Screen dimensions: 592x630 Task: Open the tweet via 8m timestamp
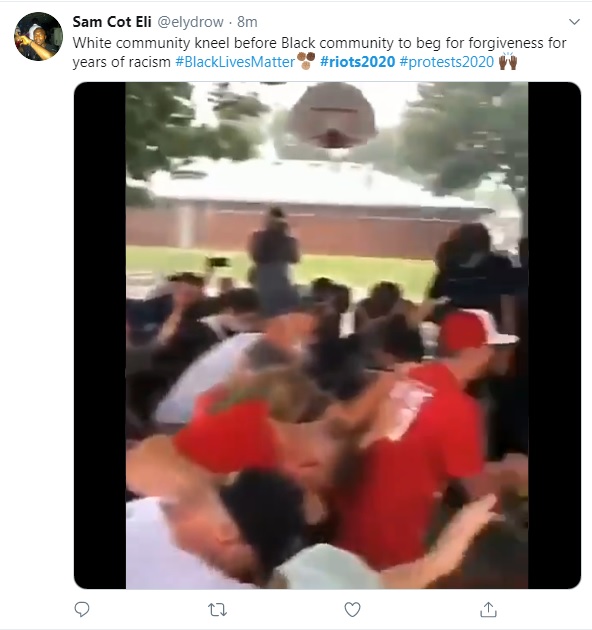[x=247, y=22]
